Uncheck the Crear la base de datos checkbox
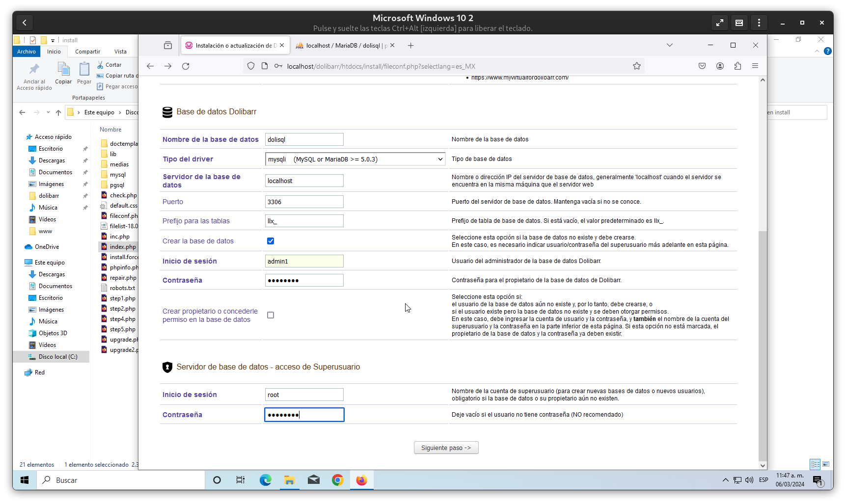846x504 pixels. point(271,241)
